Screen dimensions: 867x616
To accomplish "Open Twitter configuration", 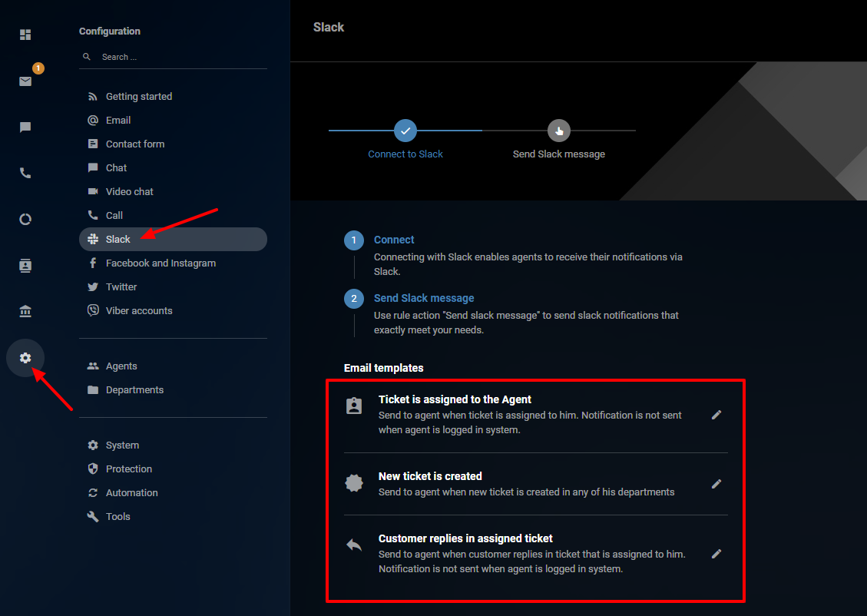I will coord(173,287).
